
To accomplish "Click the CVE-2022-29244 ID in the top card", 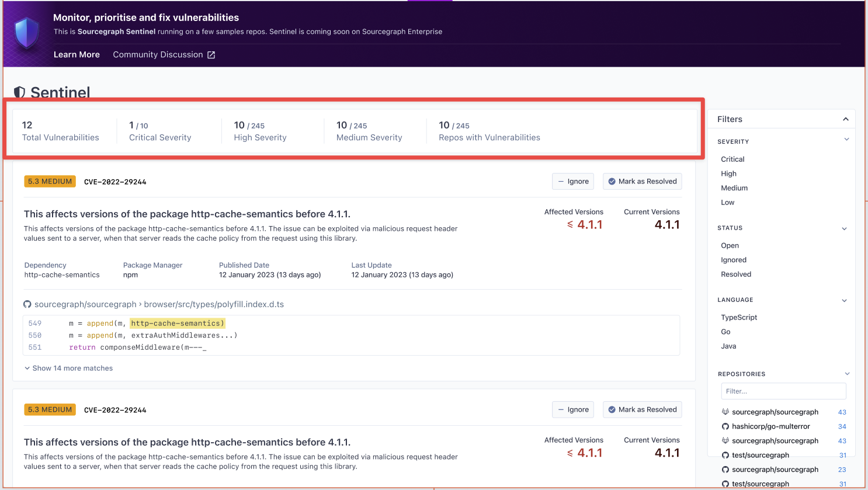I will [x=115, y=182].
